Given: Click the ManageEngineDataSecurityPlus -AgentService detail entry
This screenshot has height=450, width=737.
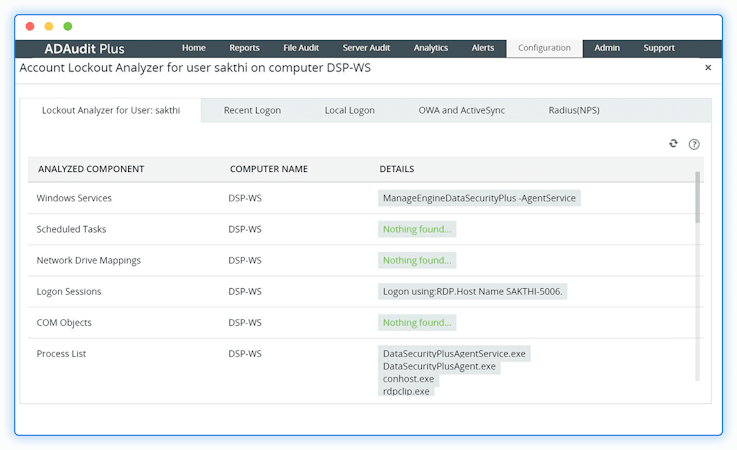Looking at the screenshot, I should 479,198.
